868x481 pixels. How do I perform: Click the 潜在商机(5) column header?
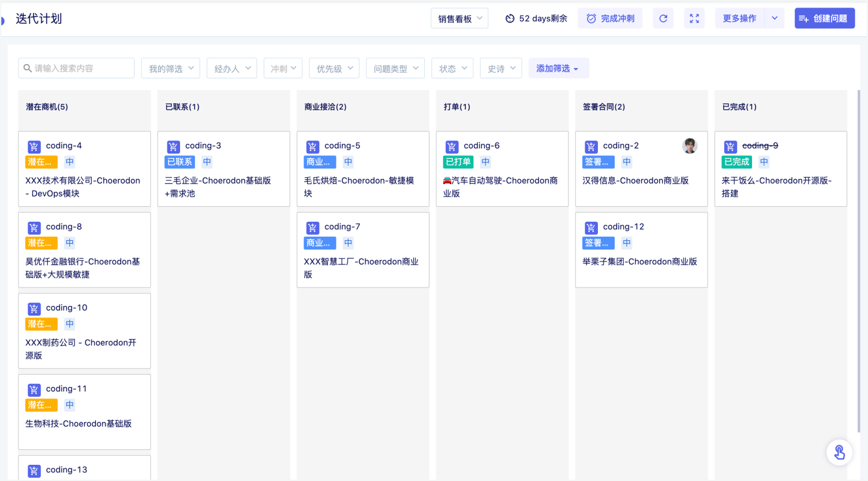pyautogui.click(x=47, y=107)
